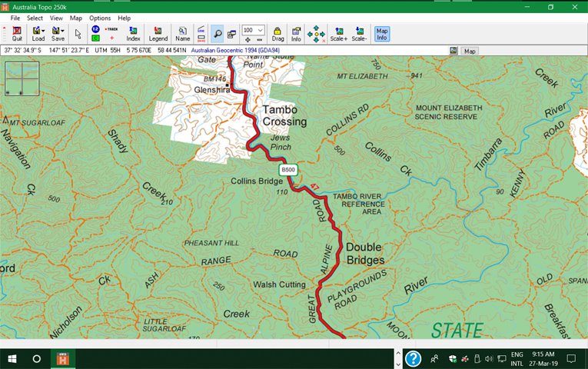
Task: Toggle the Map Info button
Action: pos(382,34)
